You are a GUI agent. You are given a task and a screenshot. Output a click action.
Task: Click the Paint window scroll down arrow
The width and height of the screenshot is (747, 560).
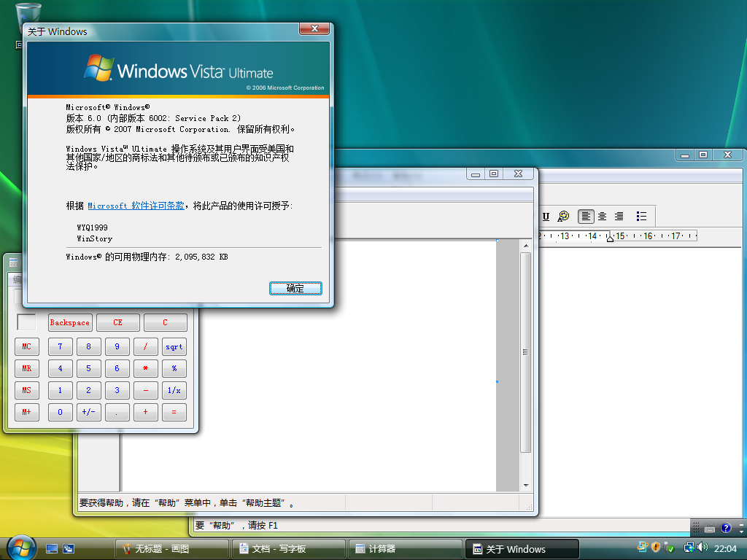tap(526, 485)
